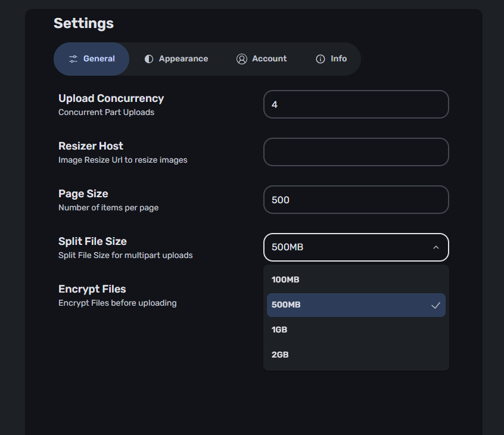The image size is (504, 435).
Task: Click the Encrypt Files setting label
Action: point(92,289)
